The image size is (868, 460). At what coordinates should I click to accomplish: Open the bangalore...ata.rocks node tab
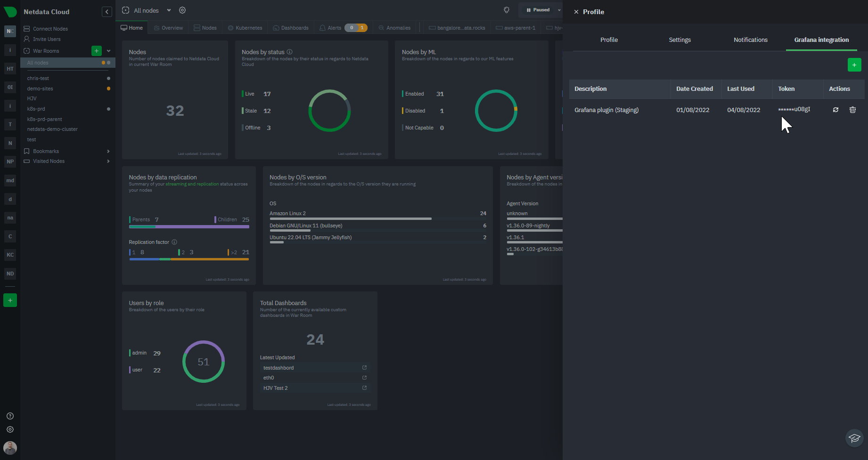pyautogui.click(x=457, y=28)
